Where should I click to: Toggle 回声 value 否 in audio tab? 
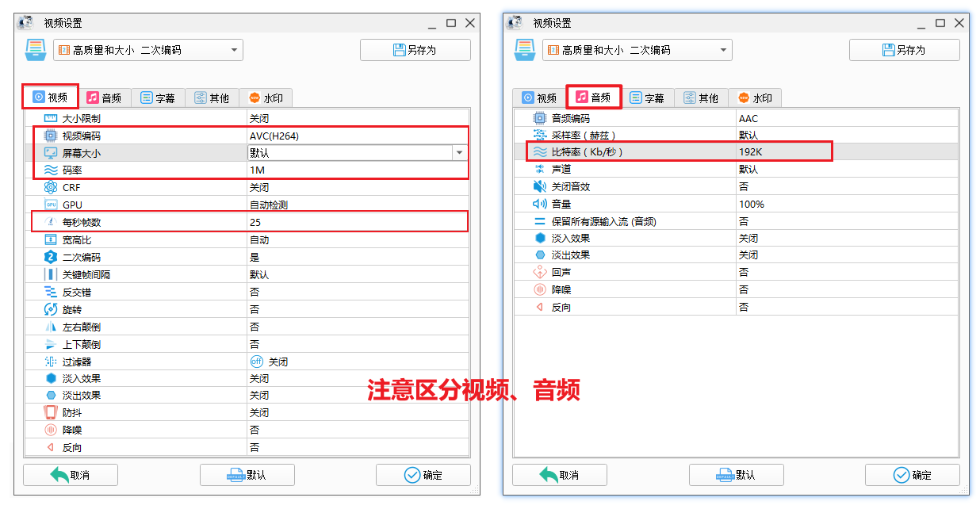[x=744, y=272]
